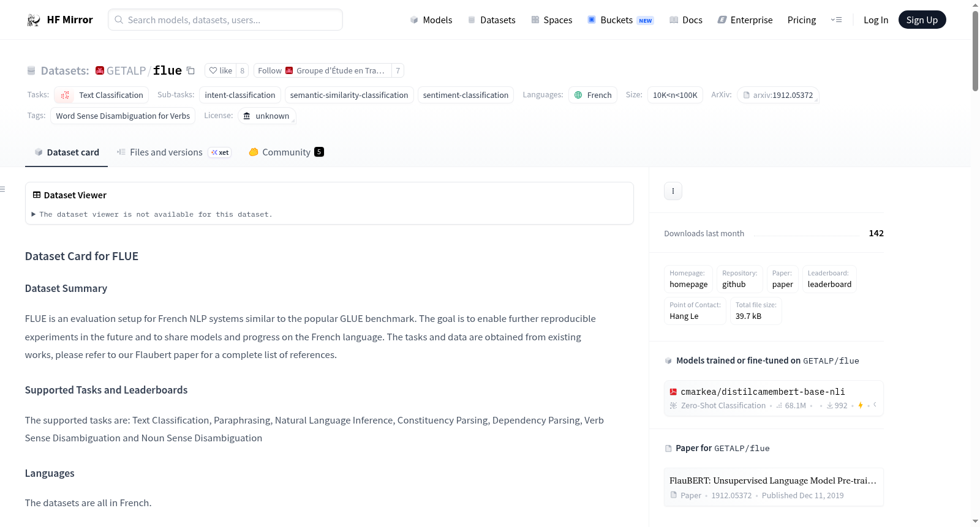Click the Paper for GETALP/flue document icon
Screen dimensions: 980x527
coord(668,448)
